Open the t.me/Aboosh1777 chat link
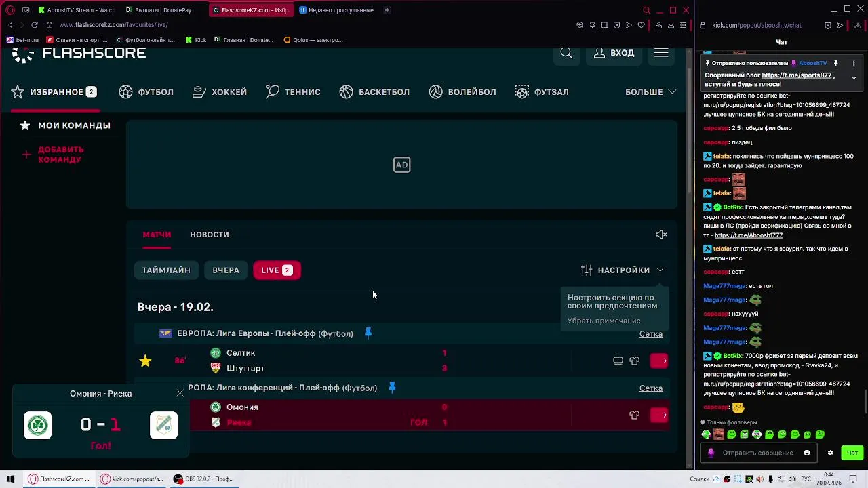The image size is (868, 488). tap(748, 235)
